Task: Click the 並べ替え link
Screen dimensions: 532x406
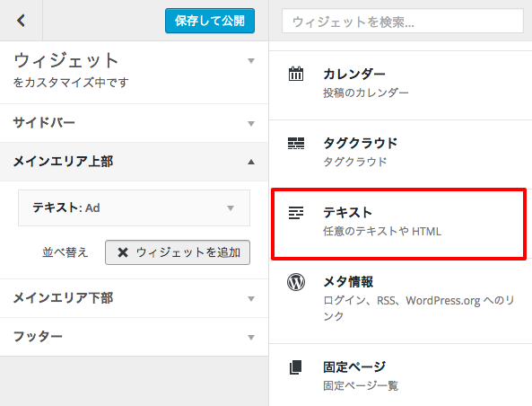Action: [65, 252]
